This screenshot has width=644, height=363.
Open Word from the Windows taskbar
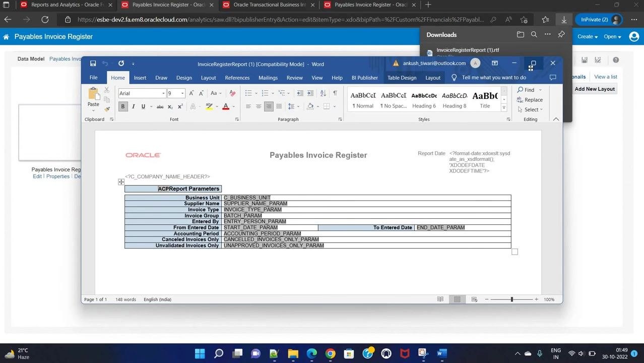(442, 353)
